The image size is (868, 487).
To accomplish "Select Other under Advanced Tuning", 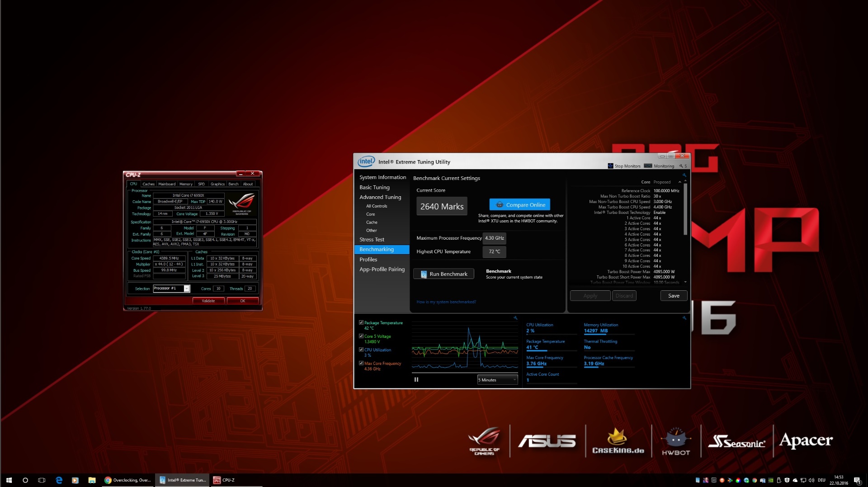I will (371, 231).
